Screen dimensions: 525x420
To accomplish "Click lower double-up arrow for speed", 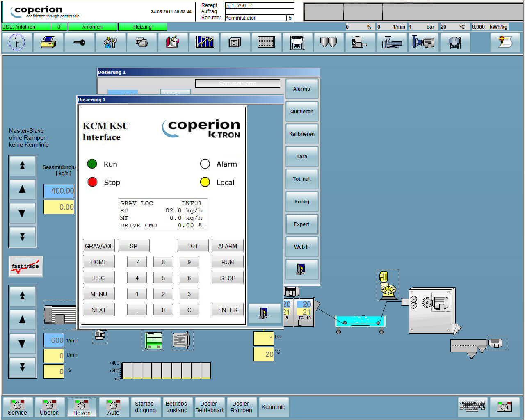I will 23,296.
